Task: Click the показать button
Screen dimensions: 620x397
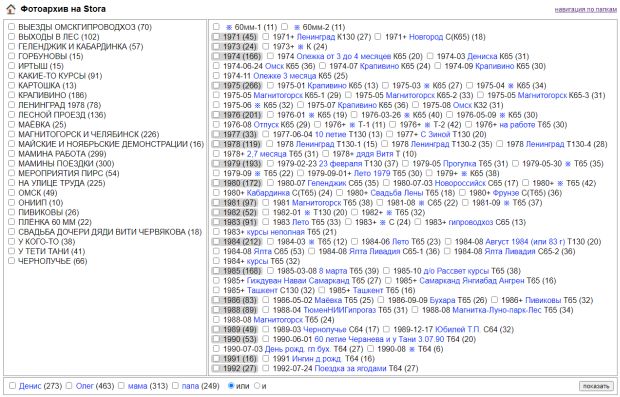Action: click(x=596, y=386)
